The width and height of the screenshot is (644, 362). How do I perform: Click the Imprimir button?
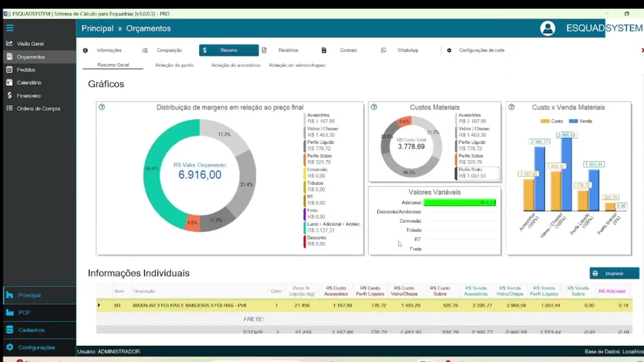click(614, 274)
